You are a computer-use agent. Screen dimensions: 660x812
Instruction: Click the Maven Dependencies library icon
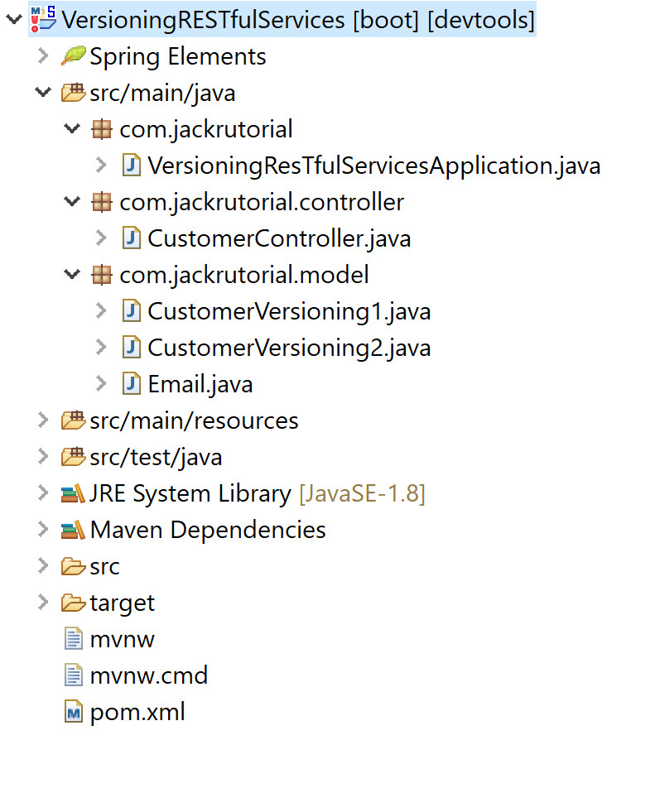[x=75, y=529]
